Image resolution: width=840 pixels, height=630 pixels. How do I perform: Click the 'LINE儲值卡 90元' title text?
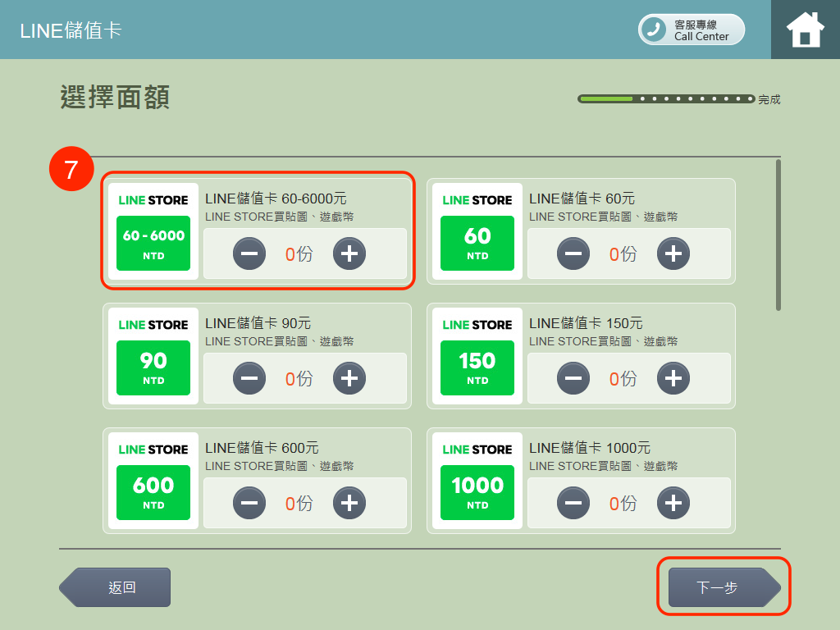click(258, 323)
